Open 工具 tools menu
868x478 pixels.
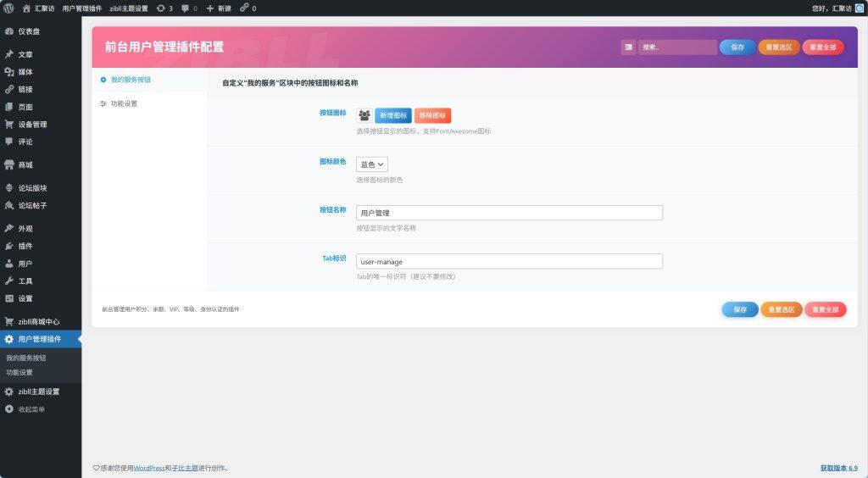pyautogui.click(x=41, y=281)
